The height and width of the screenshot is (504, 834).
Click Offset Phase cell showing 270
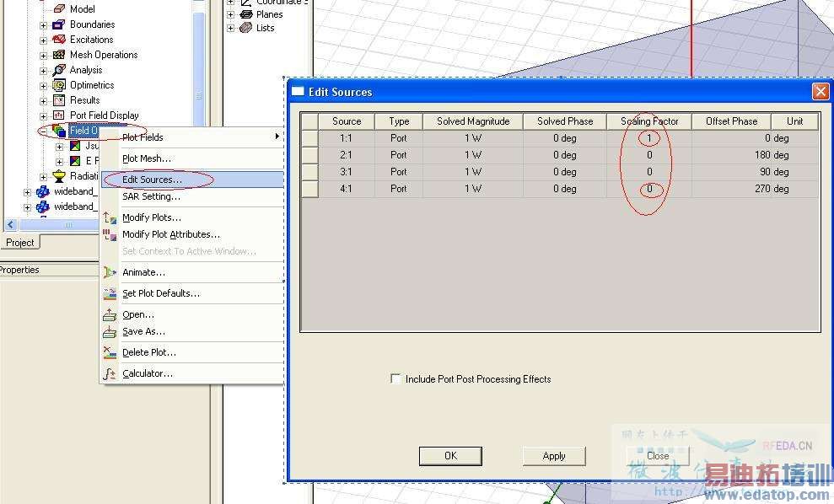(x=731, y=189)
